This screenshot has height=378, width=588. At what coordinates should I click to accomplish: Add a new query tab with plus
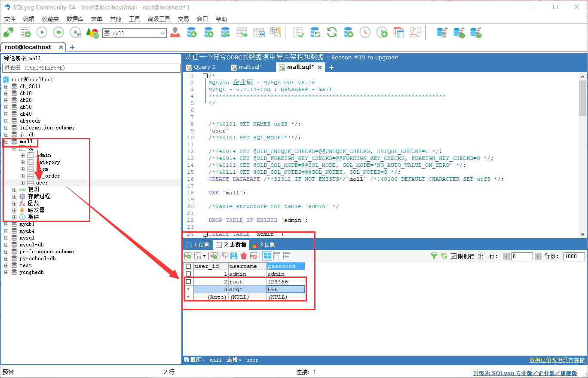(331, 68)
